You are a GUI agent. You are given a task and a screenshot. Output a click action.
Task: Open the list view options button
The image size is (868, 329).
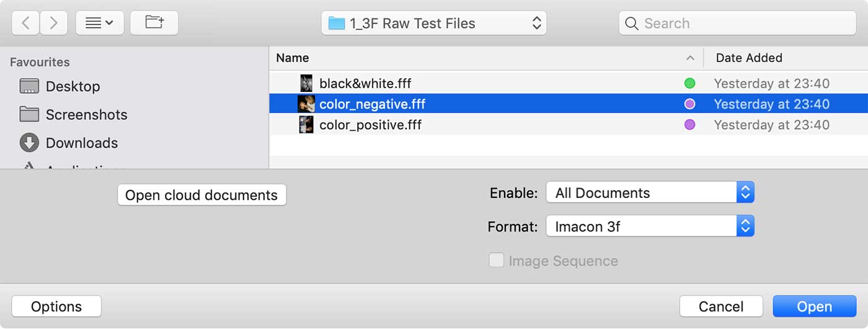100,23
